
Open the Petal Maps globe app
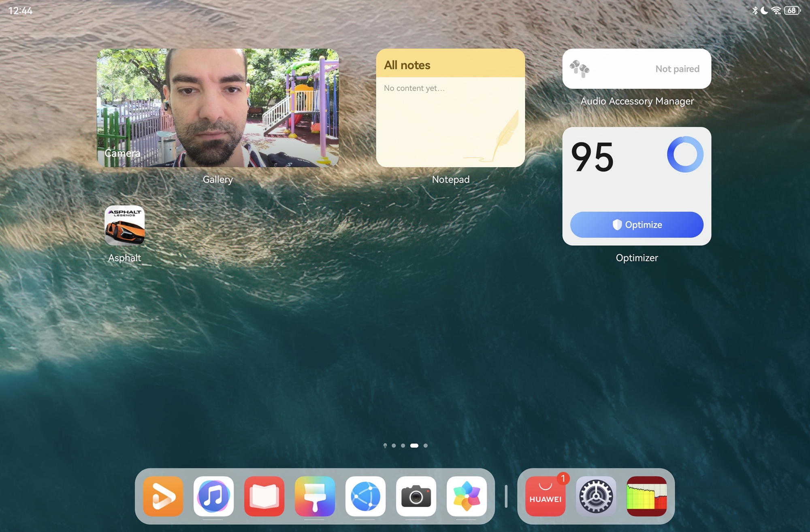tap(365, 496)
